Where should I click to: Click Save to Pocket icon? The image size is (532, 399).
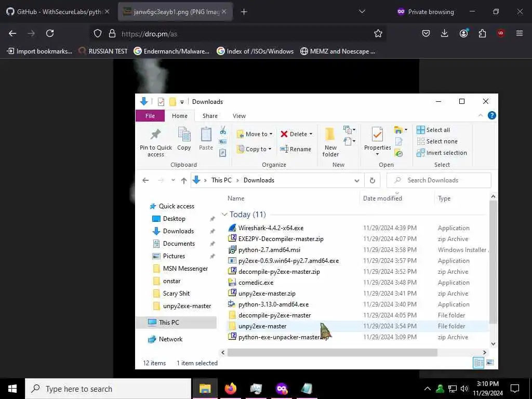(x=426, y=33)
